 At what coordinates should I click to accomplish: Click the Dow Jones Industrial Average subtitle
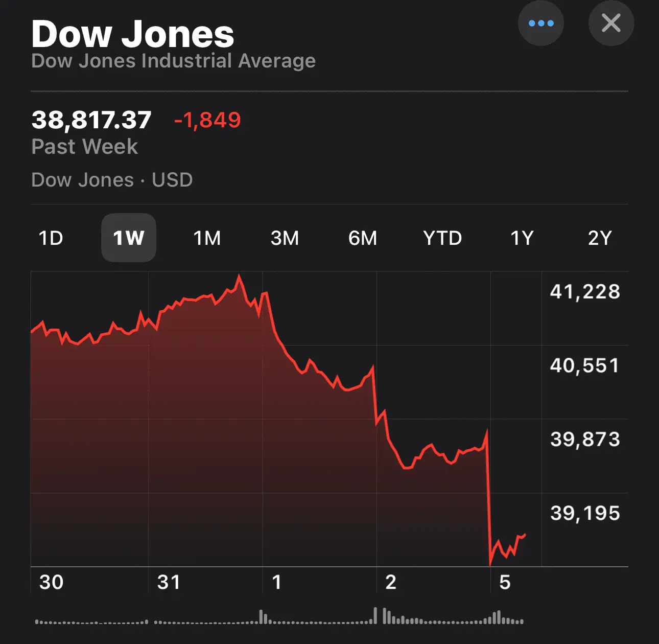(174, 61)
